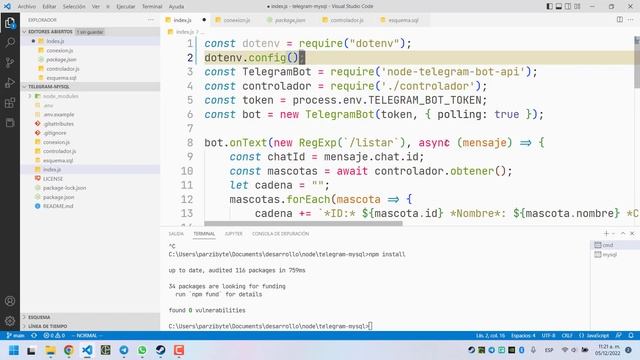640x360 pixels.
Task: Click the editor horizontal scrollbar
Action: click(303, 223)
